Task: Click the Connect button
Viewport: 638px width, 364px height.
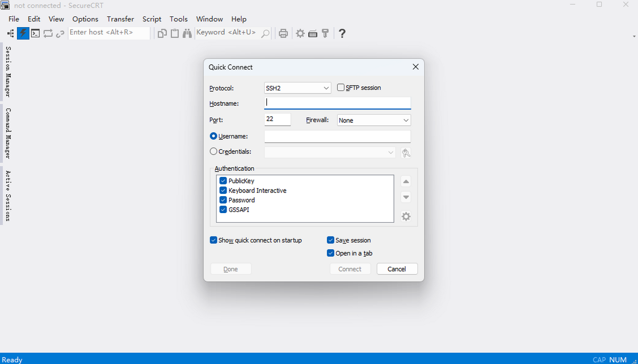Action: click(350, 269)
